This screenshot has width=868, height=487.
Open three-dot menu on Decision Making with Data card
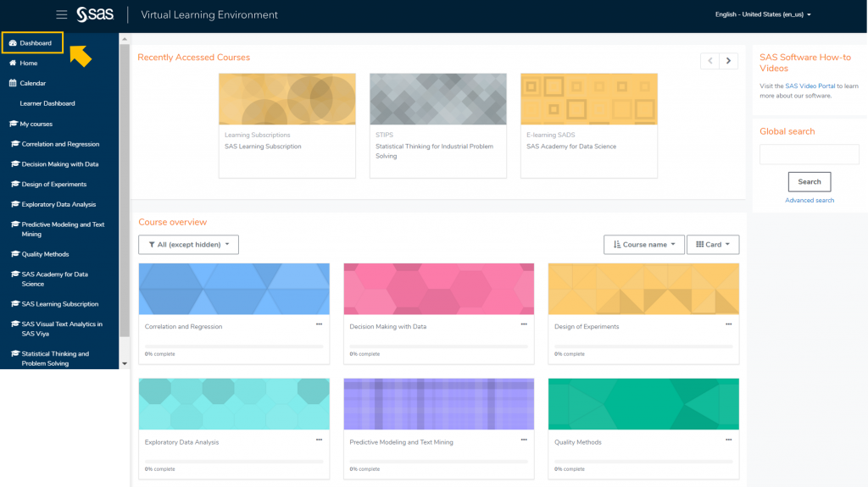click(x=525, y=324)
